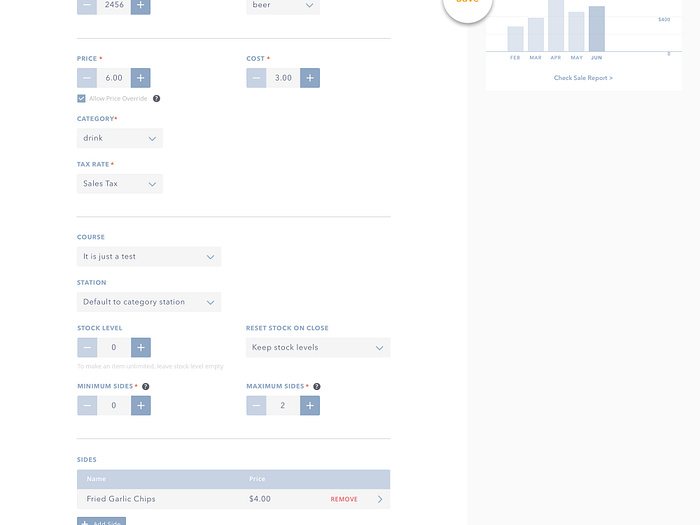700x525 pixels.
Task: Expand the Course dropdown showing It is just a test
Action: [x=149, y=256]
